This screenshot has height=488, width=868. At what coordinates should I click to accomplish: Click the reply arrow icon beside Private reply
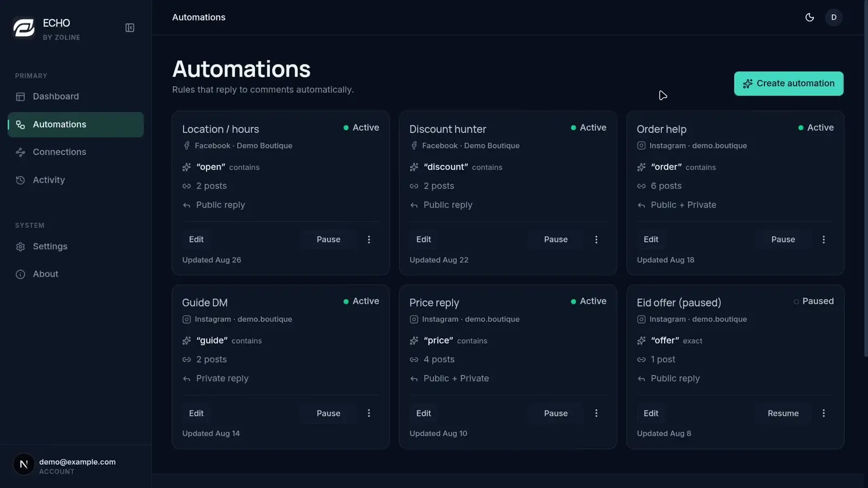coord(187,378)
